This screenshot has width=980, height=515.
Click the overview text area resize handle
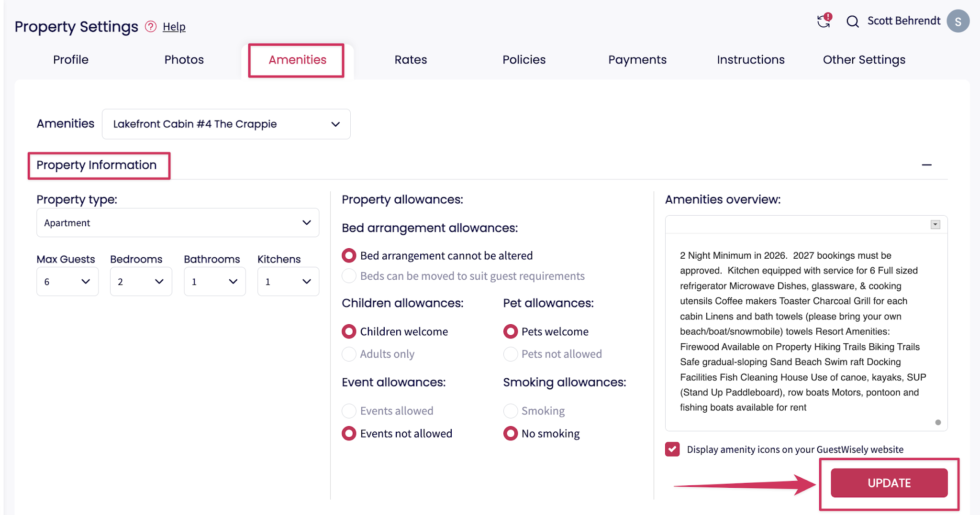(x=938, y=422)
